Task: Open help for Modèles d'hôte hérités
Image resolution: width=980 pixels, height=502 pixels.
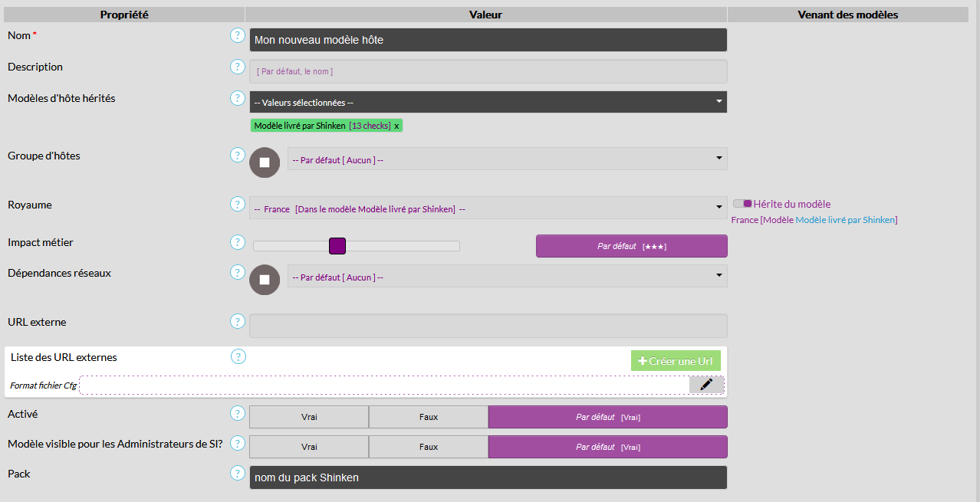Action: 238,98
